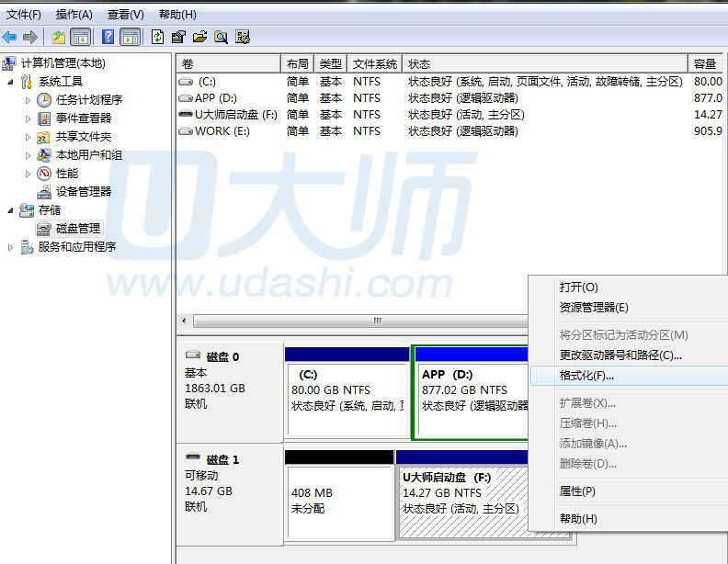Sort by Volume (卷) column header
728x564 pixels.
pyautogui.click(x=229, y=63)
